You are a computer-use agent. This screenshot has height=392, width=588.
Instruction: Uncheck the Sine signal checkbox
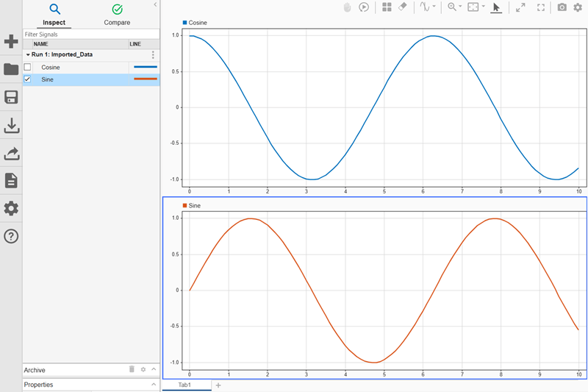[27, 79]
